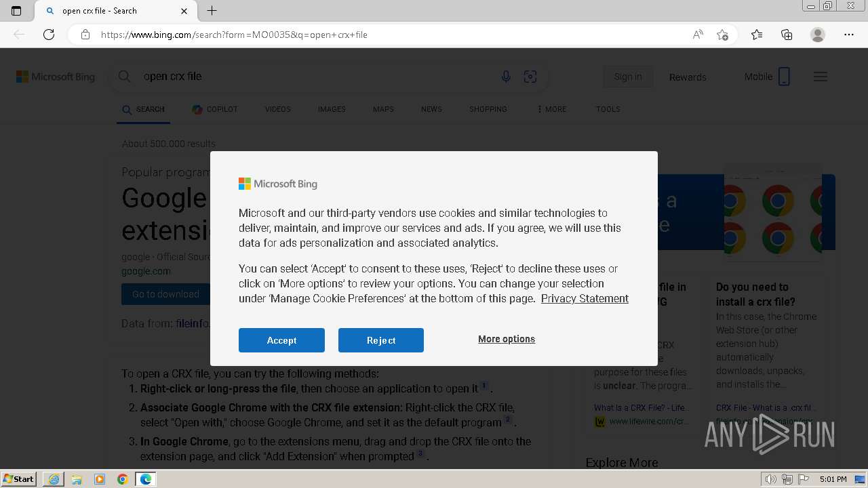Click the Bing search magnifier icon
868x488 pixels.
pyautogui.click(x=125, y=77)
